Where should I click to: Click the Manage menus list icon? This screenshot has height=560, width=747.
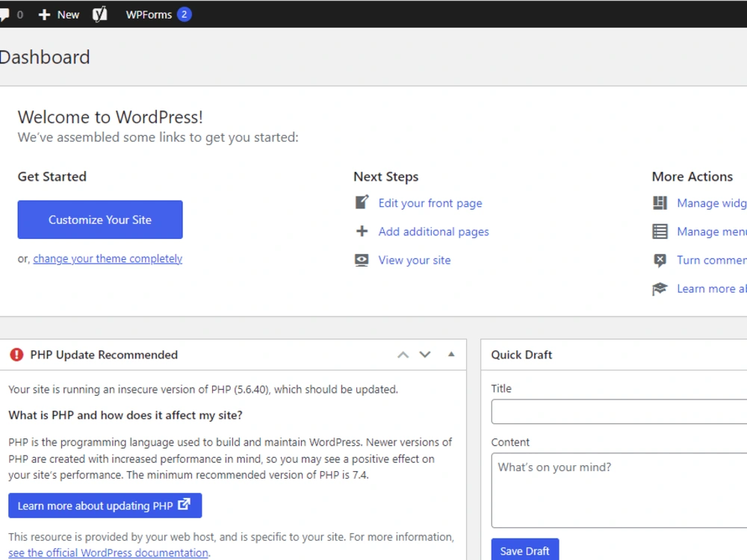tap(660, 231)
